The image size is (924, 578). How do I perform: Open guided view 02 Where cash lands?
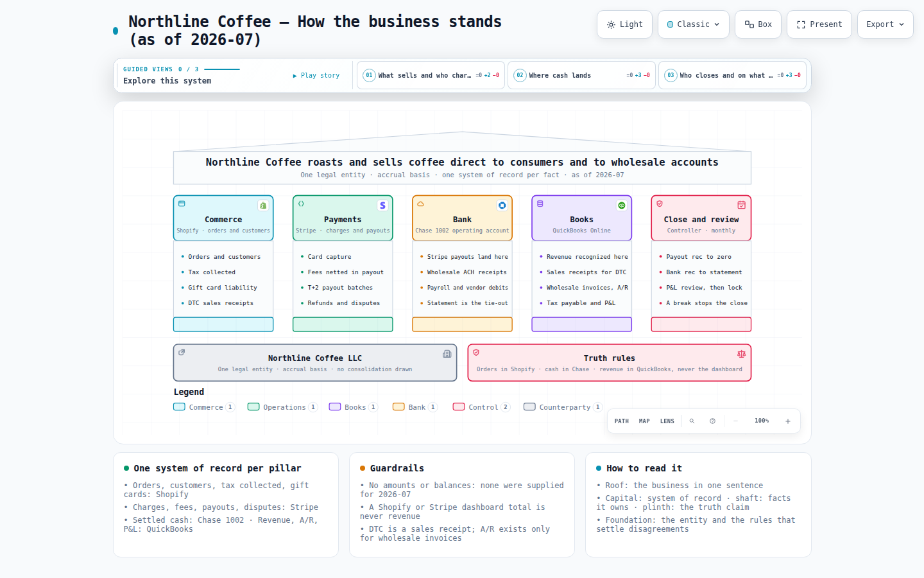tap(581, 75)
